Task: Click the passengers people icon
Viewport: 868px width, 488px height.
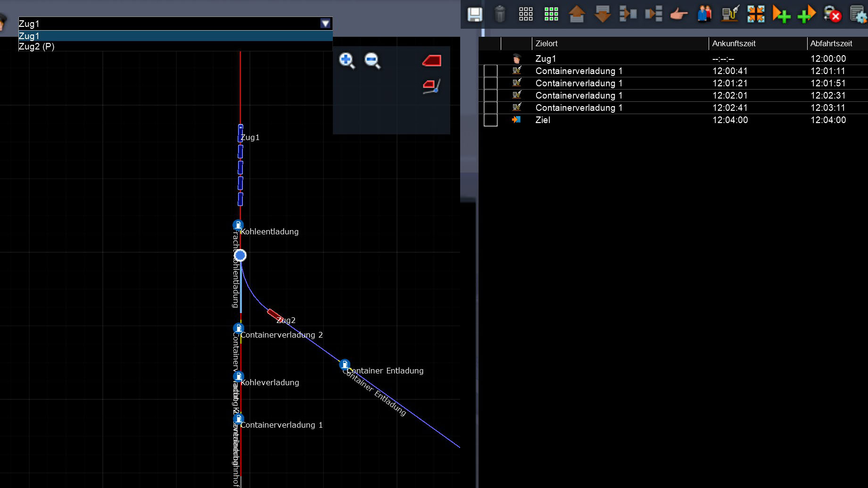Action: click(704, 14)
